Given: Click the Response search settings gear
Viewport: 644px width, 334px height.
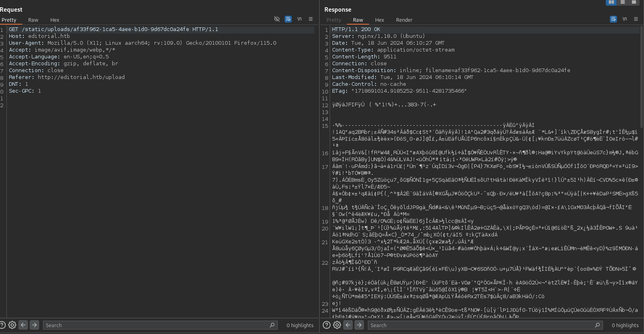Looking at the screenshot, I should (337, 325).
